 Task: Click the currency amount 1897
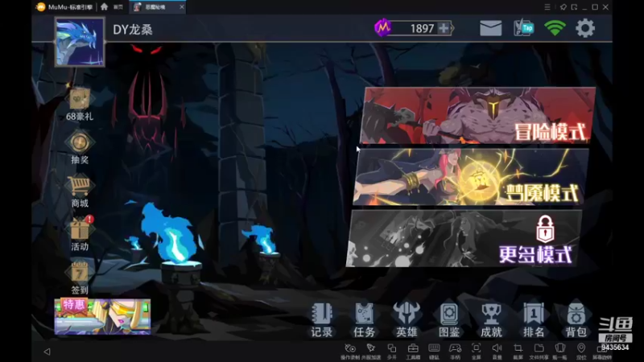pos(422,28)
